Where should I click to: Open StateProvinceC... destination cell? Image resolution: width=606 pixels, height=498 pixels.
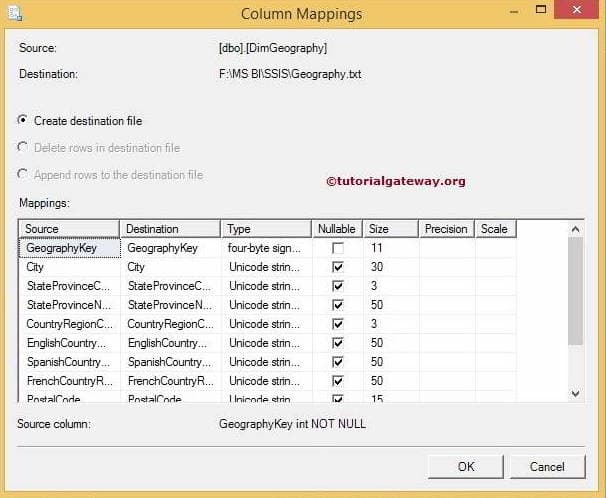[x=171, y=286]
